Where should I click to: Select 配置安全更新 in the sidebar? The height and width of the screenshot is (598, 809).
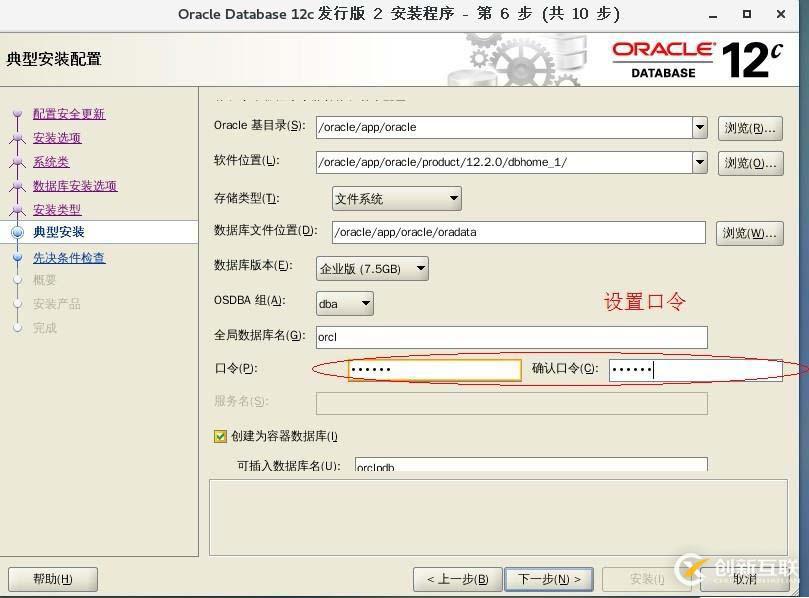[69, 114]
